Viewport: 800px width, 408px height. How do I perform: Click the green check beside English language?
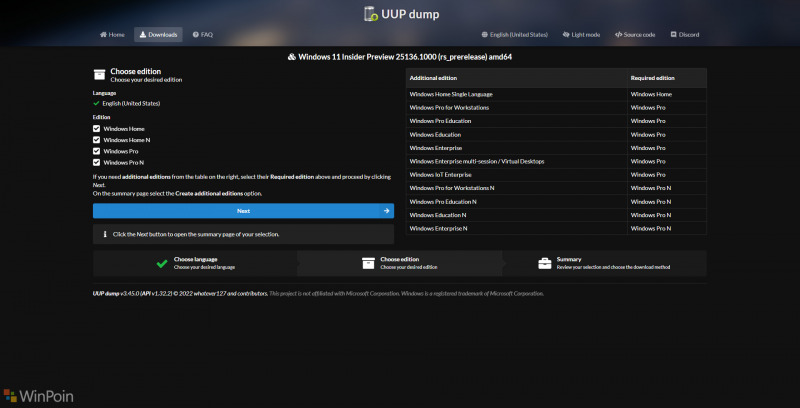pos(96,103)
